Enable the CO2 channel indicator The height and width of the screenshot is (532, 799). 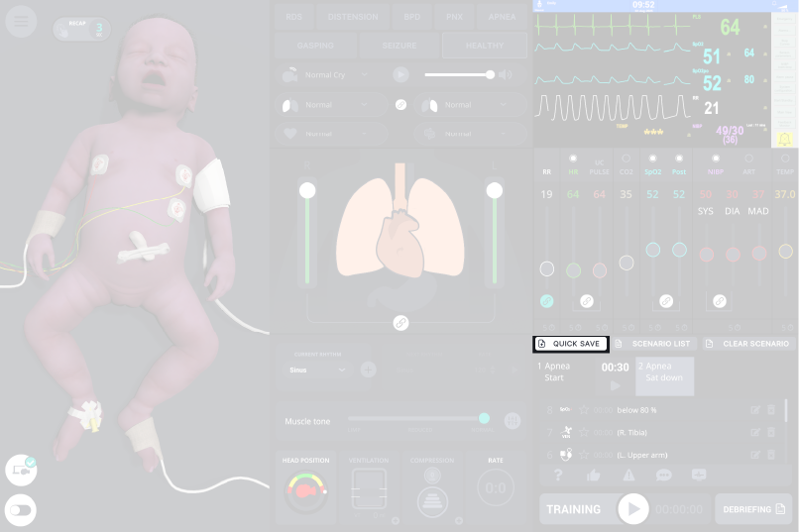click(627, 159)
